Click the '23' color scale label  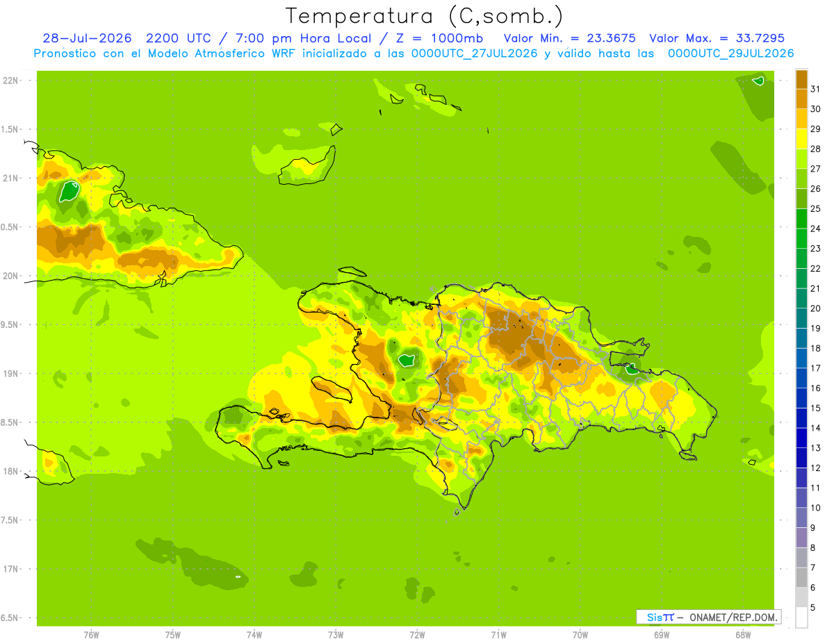coord(816,249)
